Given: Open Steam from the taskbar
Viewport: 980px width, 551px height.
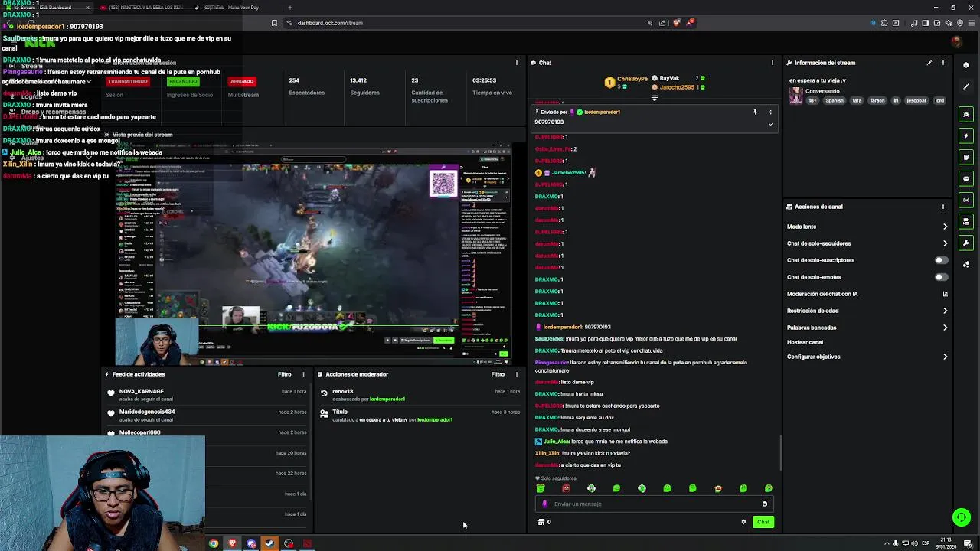Looking at the screenshot, I should pos(269,543).
